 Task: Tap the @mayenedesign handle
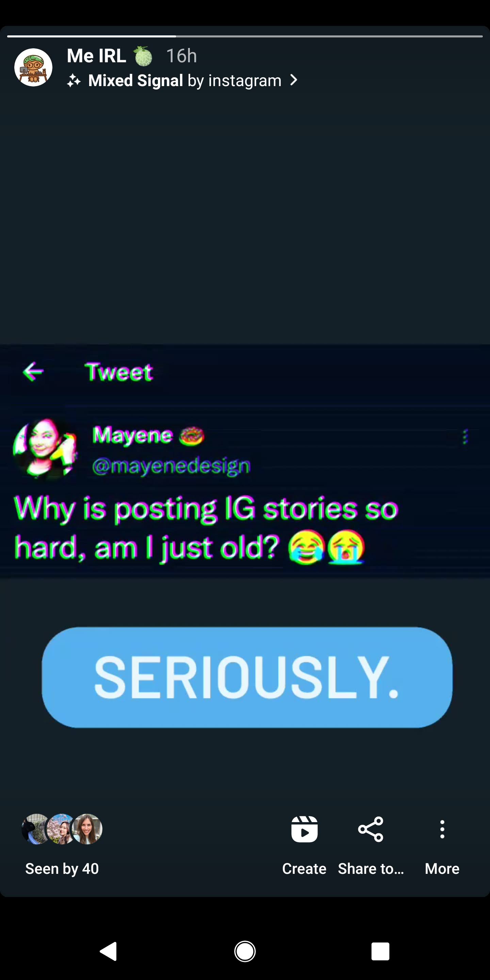pyautogui.click(x=171, y=465)
